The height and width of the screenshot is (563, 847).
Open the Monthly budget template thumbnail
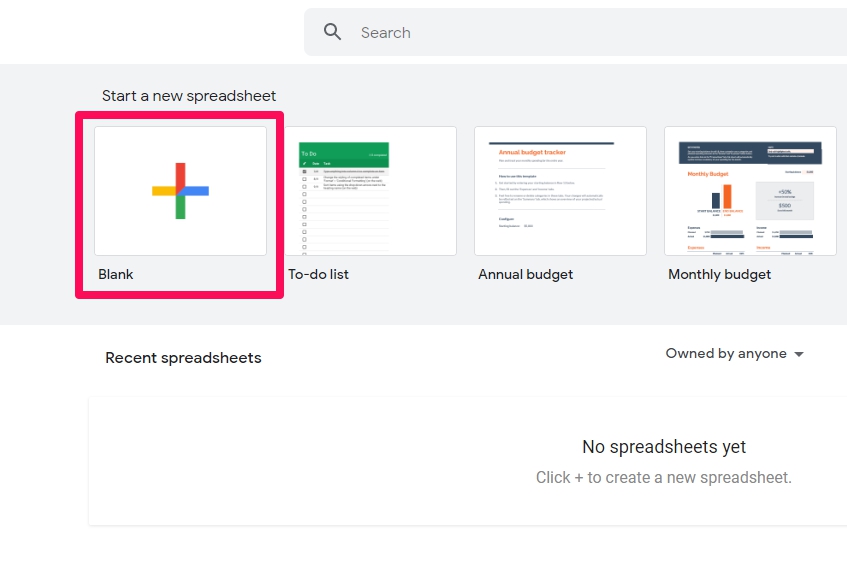[x=750, y=191]
